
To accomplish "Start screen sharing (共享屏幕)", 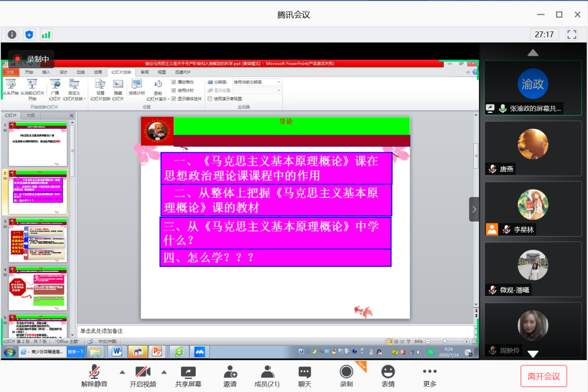I will [188, 376].
